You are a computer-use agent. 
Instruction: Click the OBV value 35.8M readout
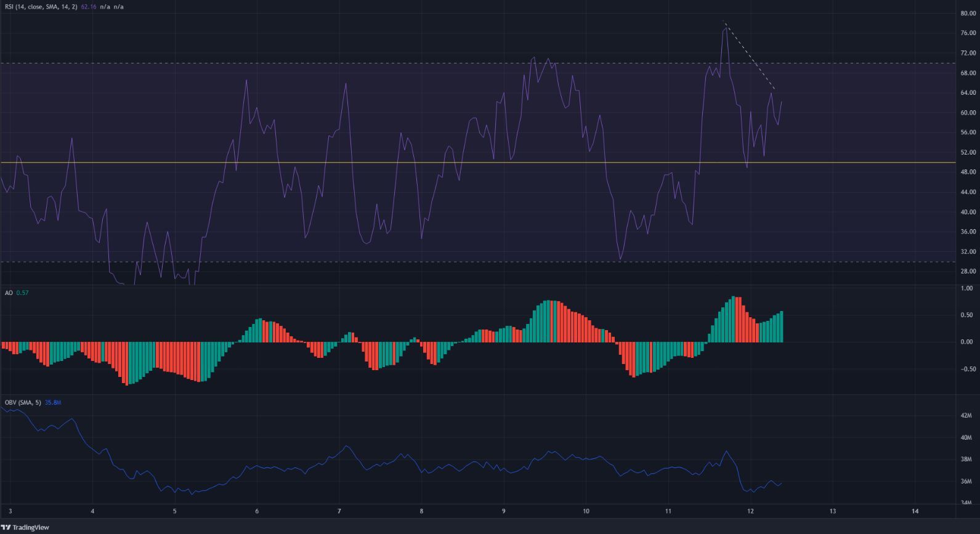click(53, 403)
